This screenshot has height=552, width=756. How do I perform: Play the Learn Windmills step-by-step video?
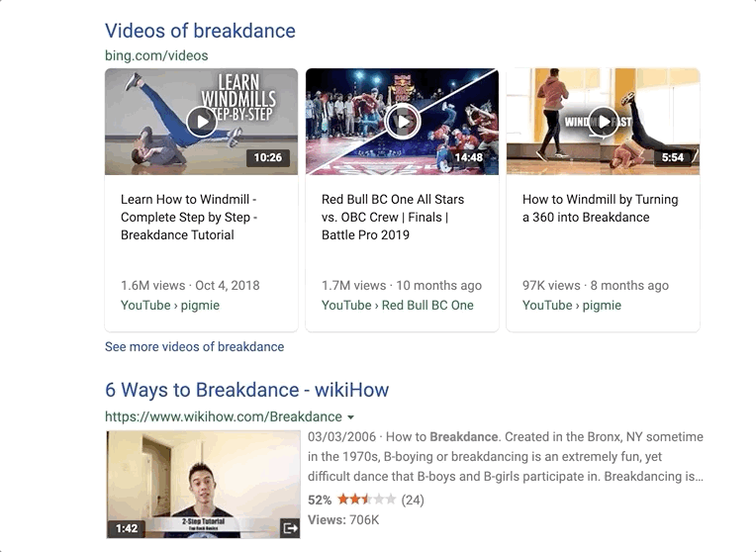pos(201,122)
